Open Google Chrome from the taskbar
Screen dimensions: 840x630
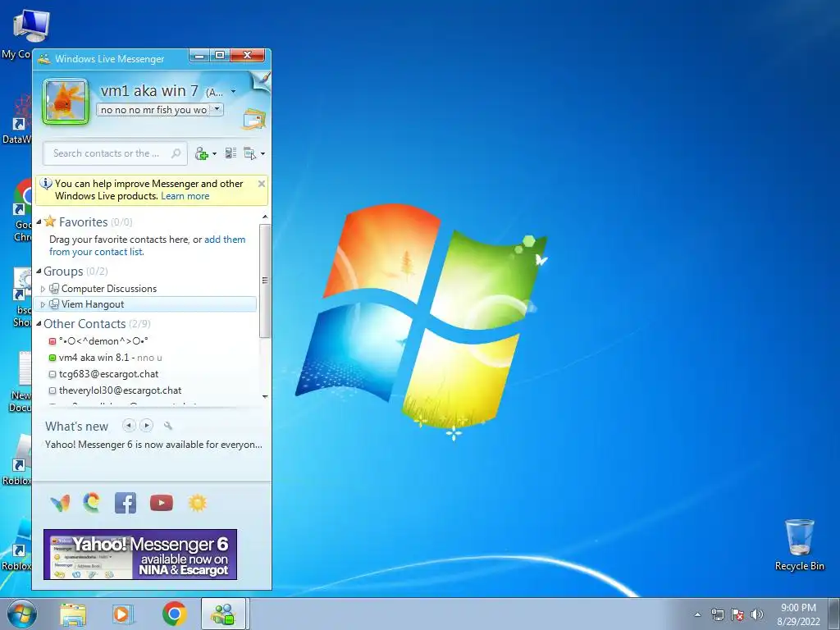[174, 614]
